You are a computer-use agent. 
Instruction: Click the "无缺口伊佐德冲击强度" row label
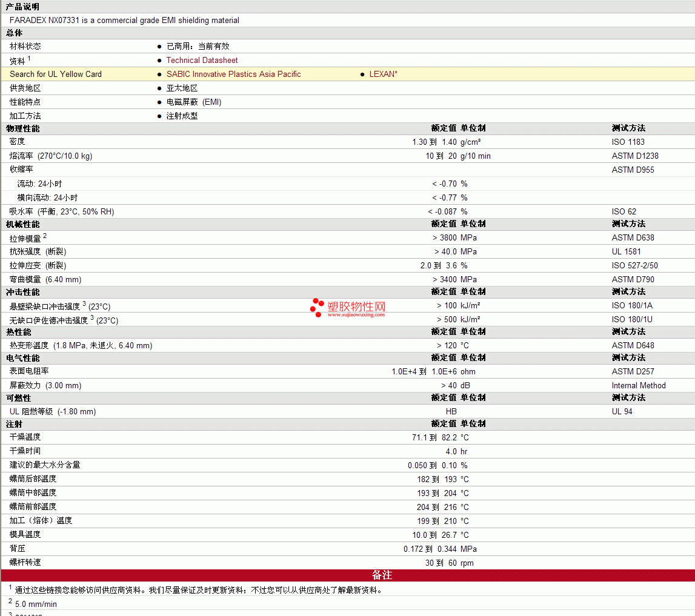[48, 320]
